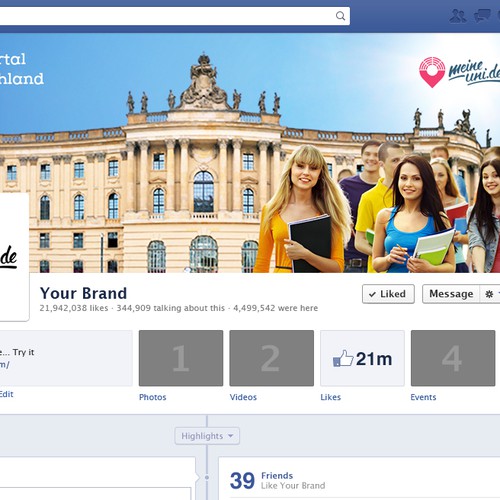Click the Your Brand page title
The image size is (500, 500).
click(83, 293)
